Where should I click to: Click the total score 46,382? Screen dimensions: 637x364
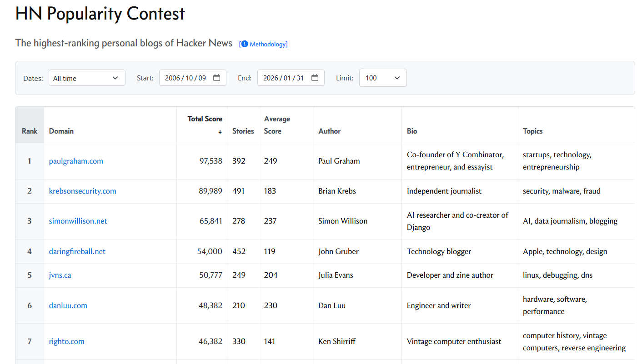tap(211, 341)
